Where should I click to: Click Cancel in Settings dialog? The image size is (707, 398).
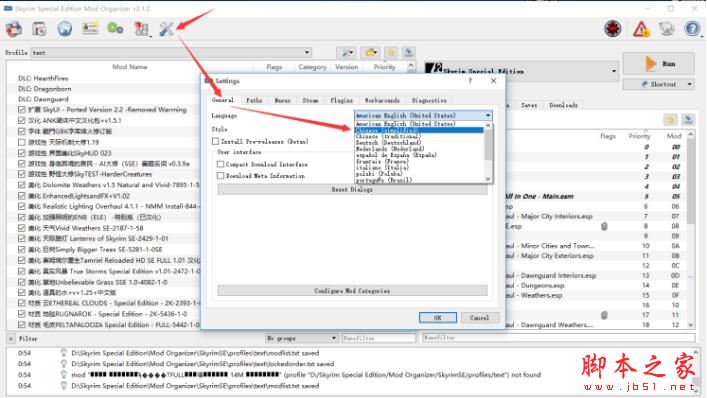tap(479, 317)
